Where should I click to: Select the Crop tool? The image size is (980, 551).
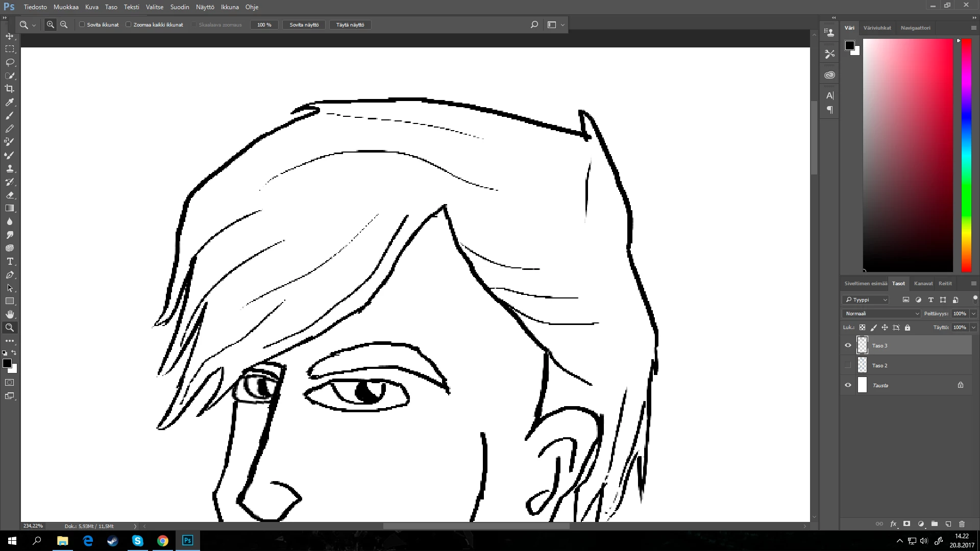click(10, 89)
